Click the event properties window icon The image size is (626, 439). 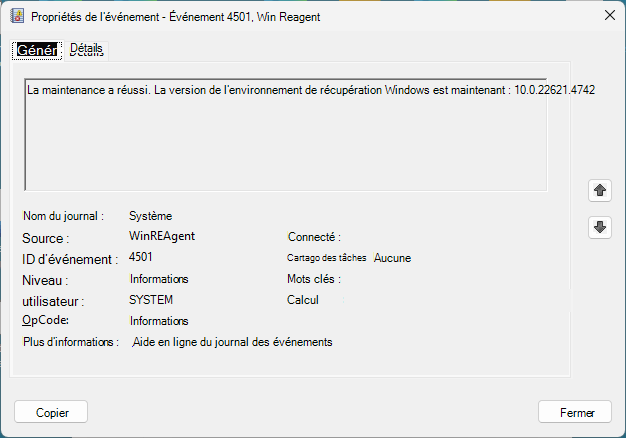[x=17, y=16]
